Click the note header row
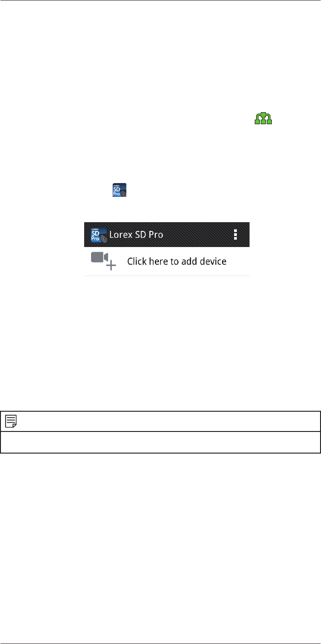 click(x=160, y=421)
